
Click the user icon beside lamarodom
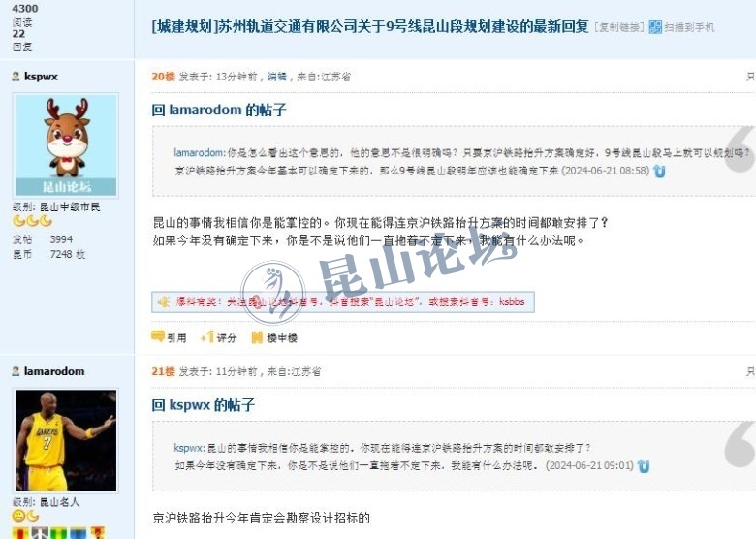coord(16,371)
